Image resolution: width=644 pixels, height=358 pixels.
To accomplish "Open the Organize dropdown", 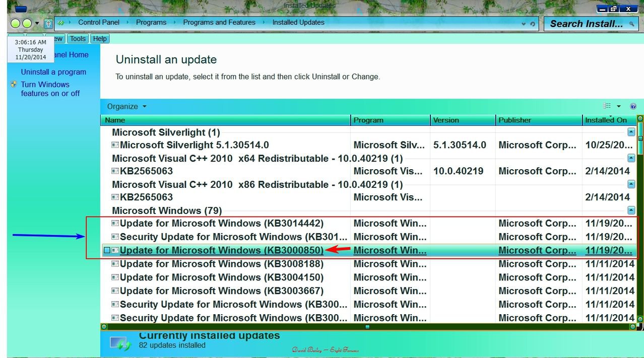I will click(126, 106).
